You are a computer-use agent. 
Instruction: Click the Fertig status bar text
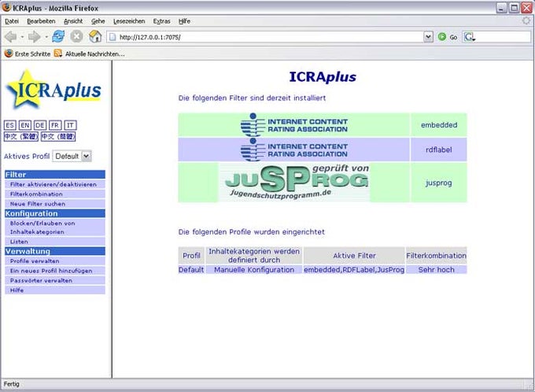(12, 384)
